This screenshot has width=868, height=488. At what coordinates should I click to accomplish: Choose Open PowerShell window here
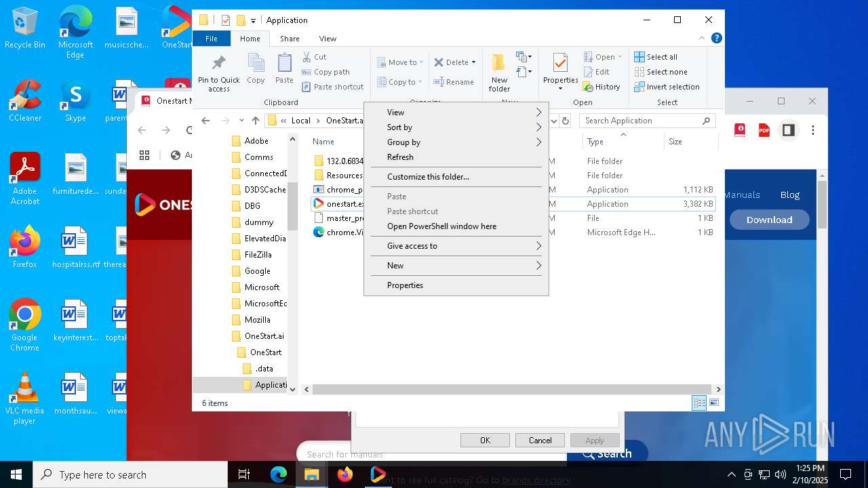pyautogui.click(x=456, y=226)
